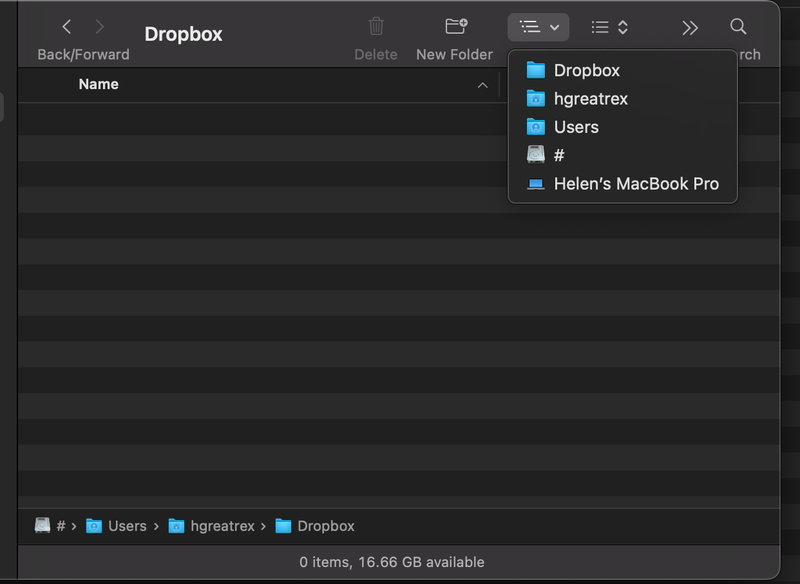Viewport: 800px width, 584px height.
Task: Choose hgreatrex from the path menu
Action: coord(590,99)
